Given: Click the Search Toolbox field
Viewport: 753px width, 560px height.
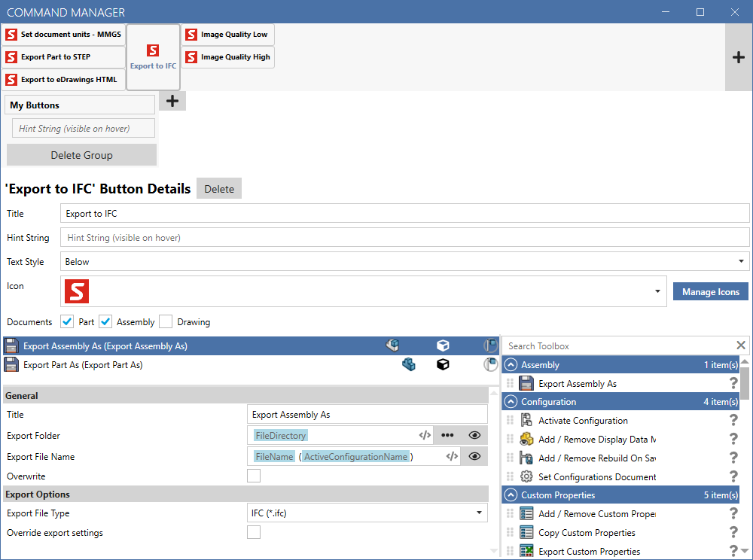Looking at the screenshot, I should pyautogui.click(x=618, y=345).
